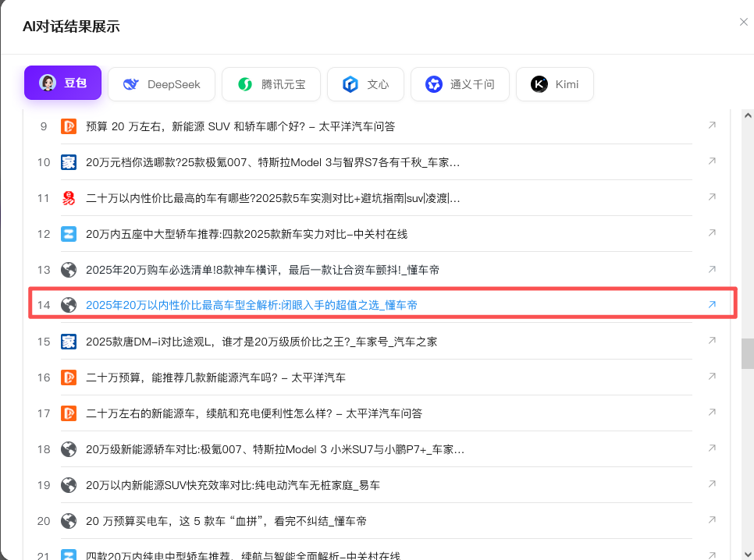Click the results list vertical scrollbar thumb
The image size is (754, 560).
click(748, 353)
